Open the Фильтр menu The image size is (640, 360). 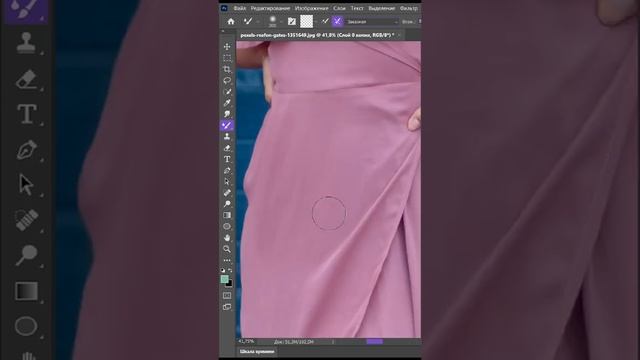(409, 8)
